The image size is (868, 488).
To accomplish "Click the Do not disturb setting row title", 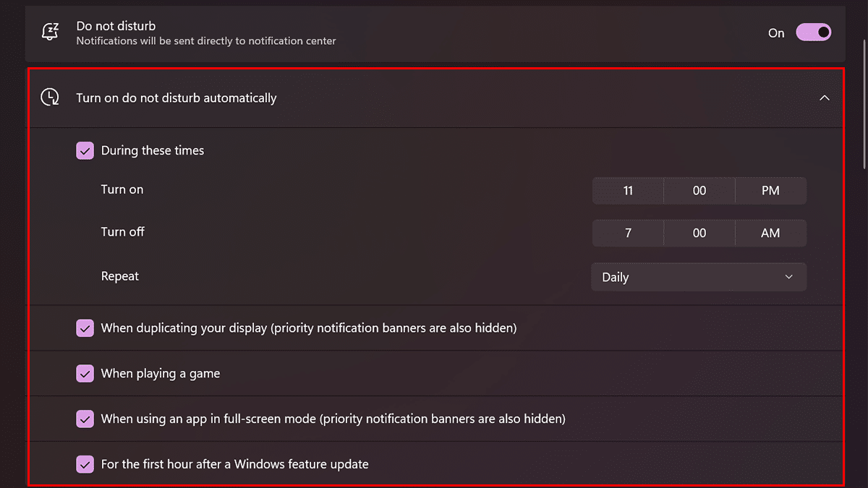I will coord(116,27).
